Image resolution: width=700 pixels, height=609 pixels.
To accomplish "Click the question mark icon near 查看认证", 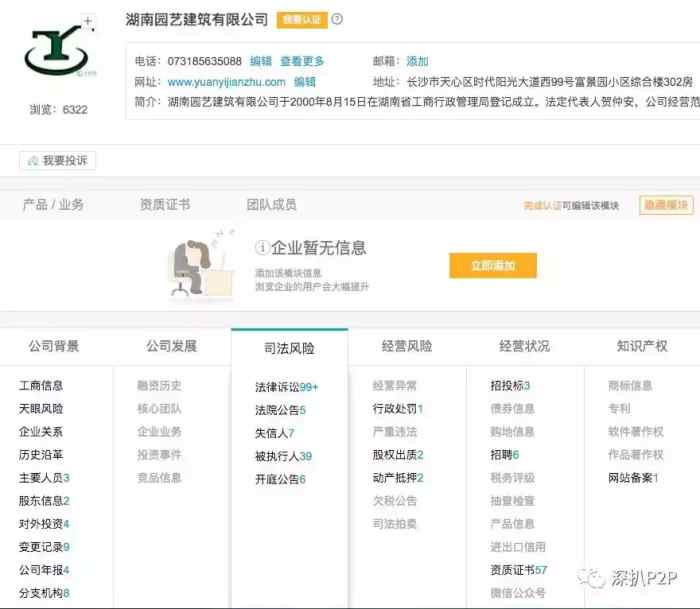I will [x=337, y=19].
